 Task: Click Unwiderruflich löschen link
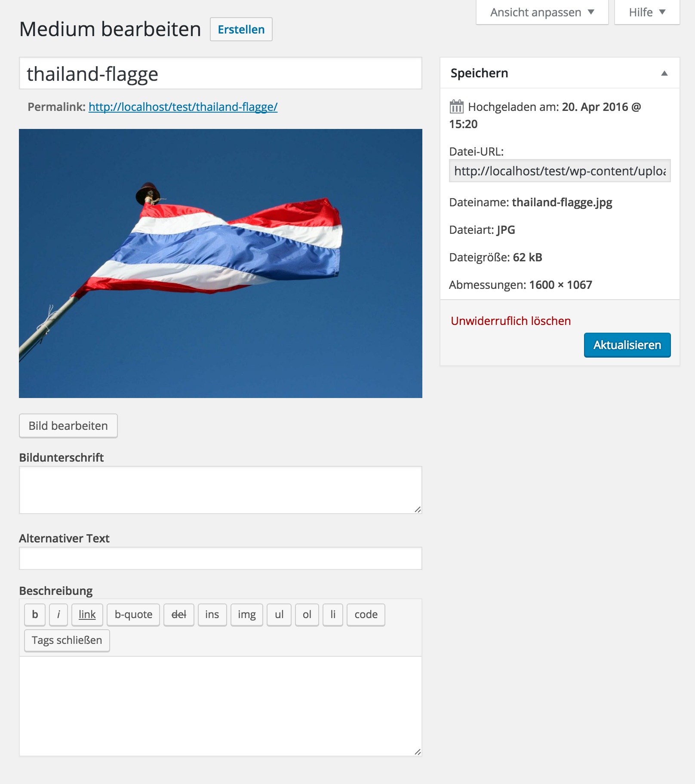pyautogui.click(x=510, y=321)
